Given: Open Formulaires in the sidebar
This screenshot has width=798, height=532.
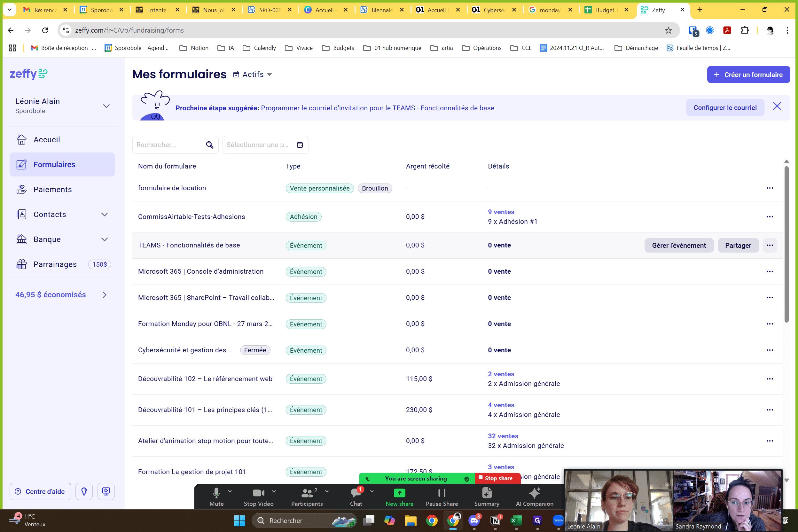Looking at the screenshot, I should 62,165.
